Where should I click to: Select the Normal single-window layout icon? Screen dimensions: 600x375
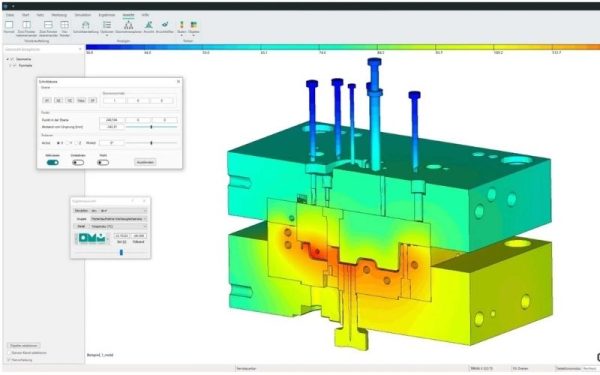coord(9,25)
